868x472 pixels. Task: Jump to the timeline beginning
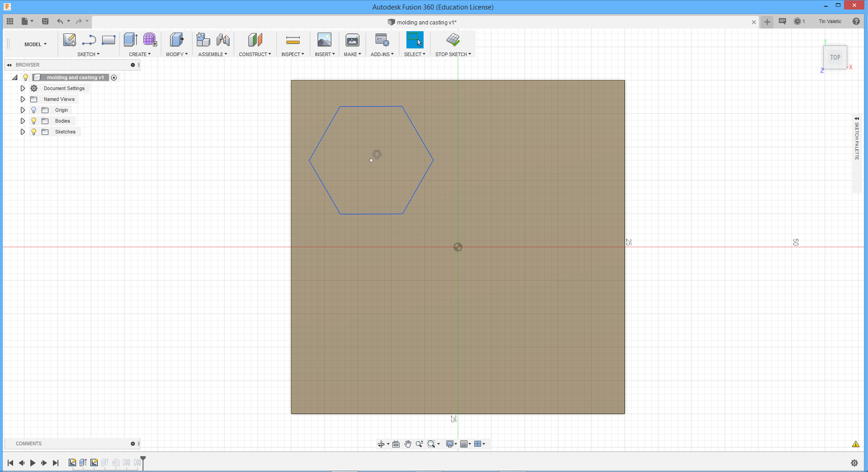pyautogui.click(x=10, y=463)
